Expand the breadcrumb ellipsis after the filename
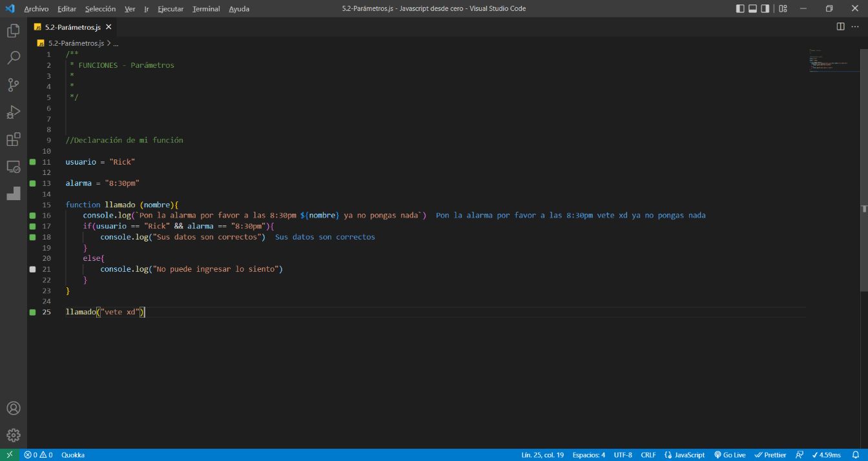 pyautogui.click(x=115, y=43)
